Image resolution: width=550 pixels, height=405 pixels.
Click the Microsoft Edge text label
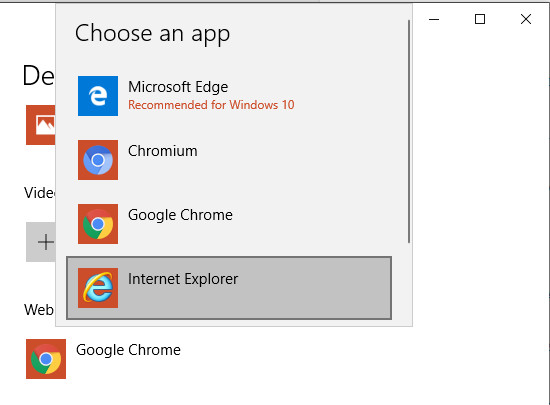point(178,87)
